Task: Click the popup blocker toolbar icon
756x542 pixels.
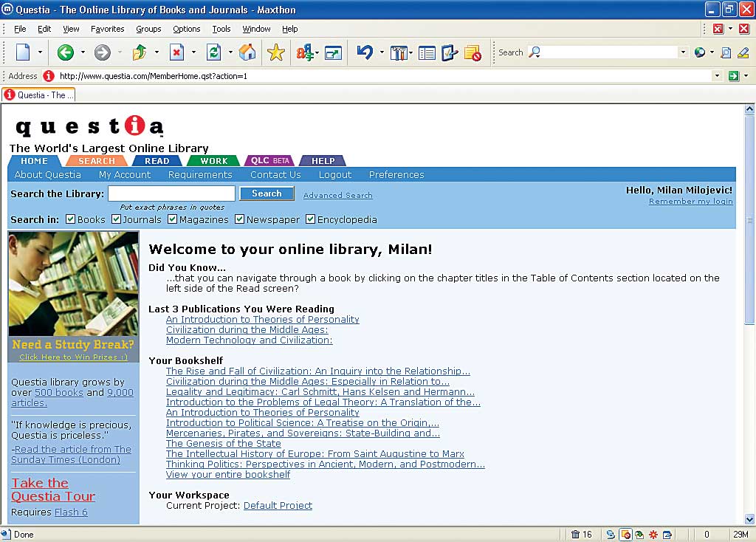Action: 472,52
